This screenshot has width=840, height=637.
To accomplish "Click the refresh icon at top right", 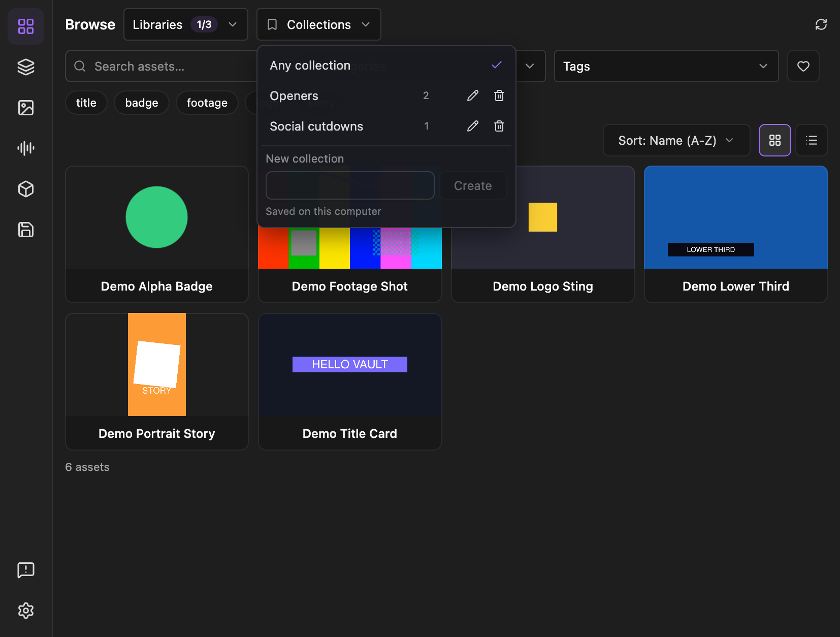I will coord(821,24).
